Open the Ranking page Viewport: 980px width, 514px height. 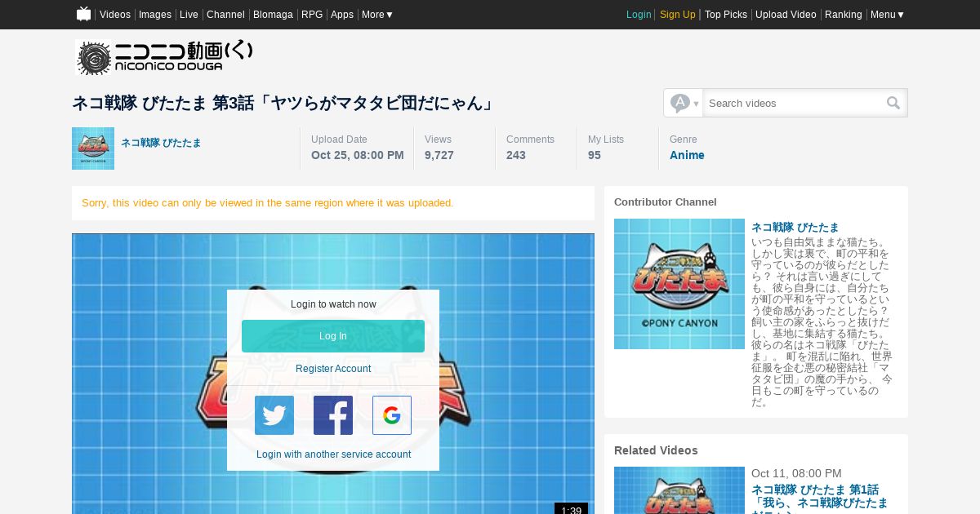click(x=844, y=14)
